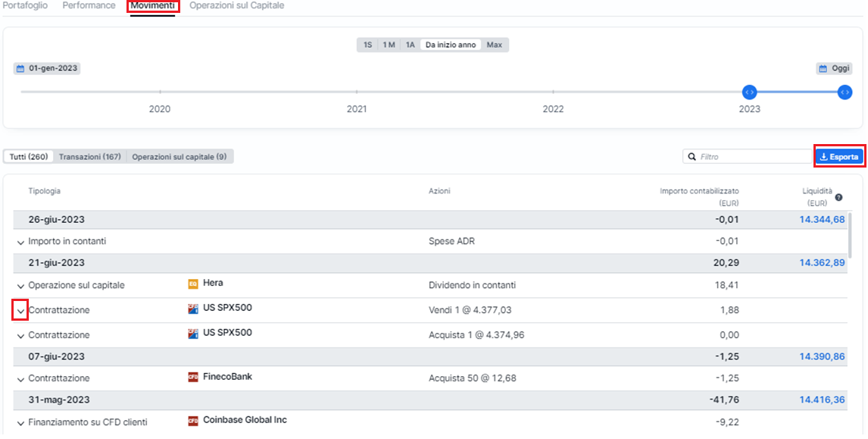Click the Esporta button
This screenshot has width=868, height=439.
839,157
